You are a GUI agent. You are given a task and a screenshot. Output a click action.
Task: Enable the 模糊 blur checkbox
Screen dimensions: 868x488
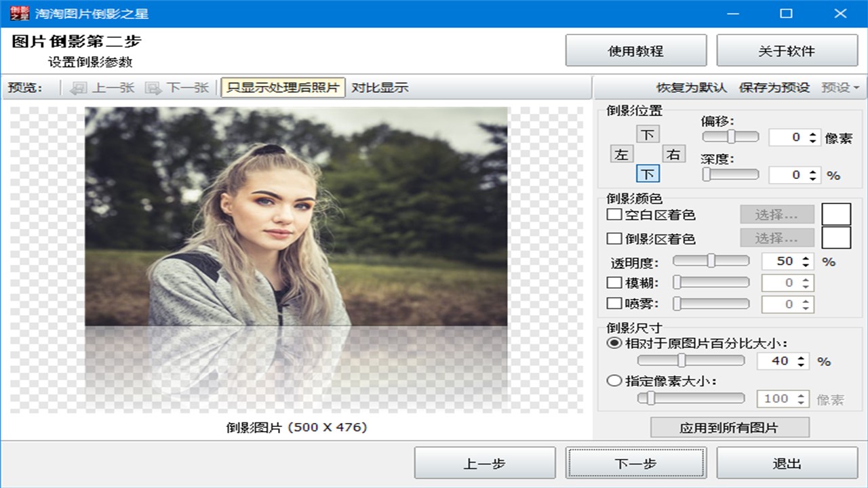[x=614, y=283]
